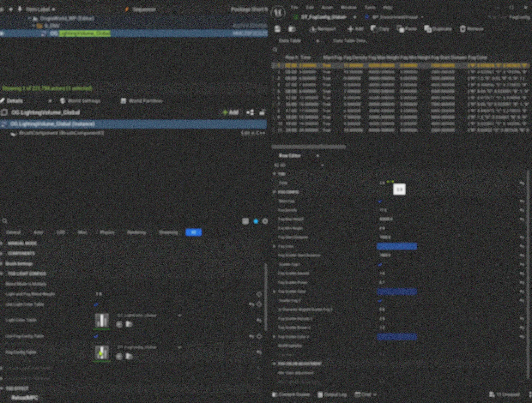Viewport: 532px width, 403px height.
Task: Click the Browse to asset icon in toolbar
Action: (x=292, y=29)
